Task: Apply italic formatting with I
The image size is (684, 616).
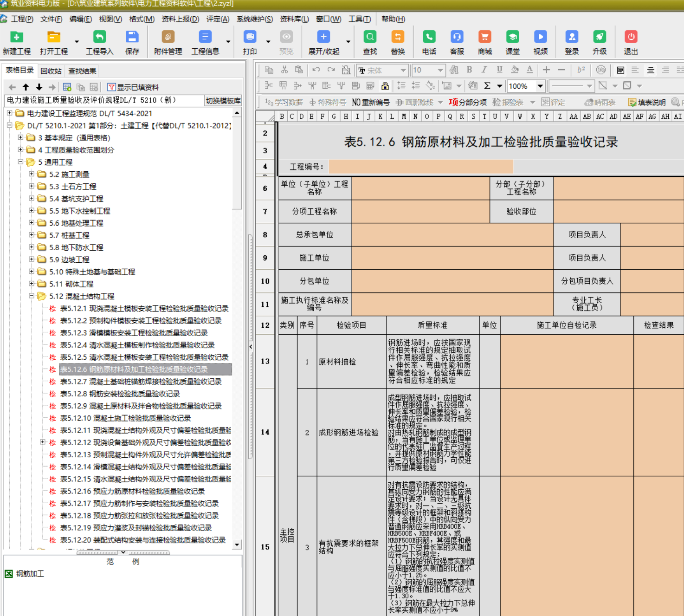Action: tap(484, 70)
